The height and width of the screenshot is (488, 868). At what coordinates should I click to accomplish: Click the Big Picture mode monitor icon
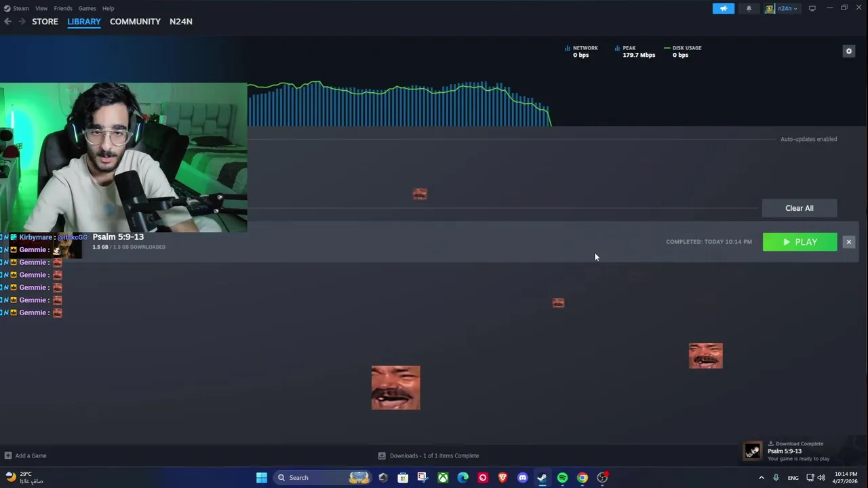tap(812, 8)
